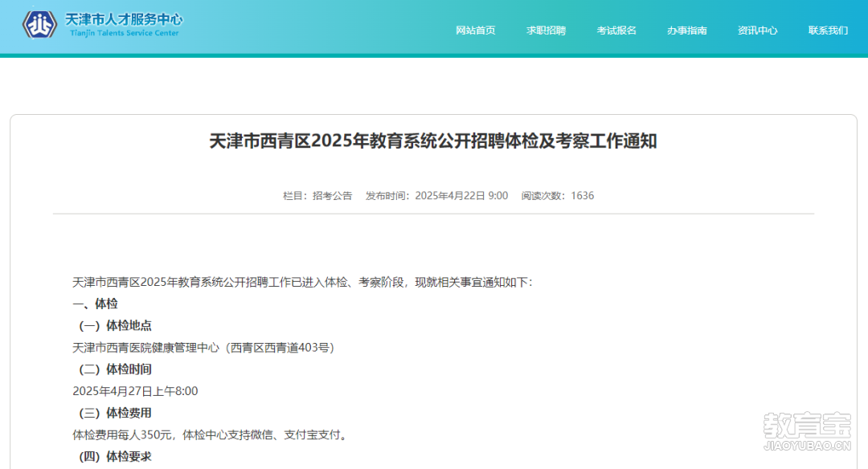Click the 栏目：招考公告 category text
Viewport: 868px width, 469px height.
[317, 196]
